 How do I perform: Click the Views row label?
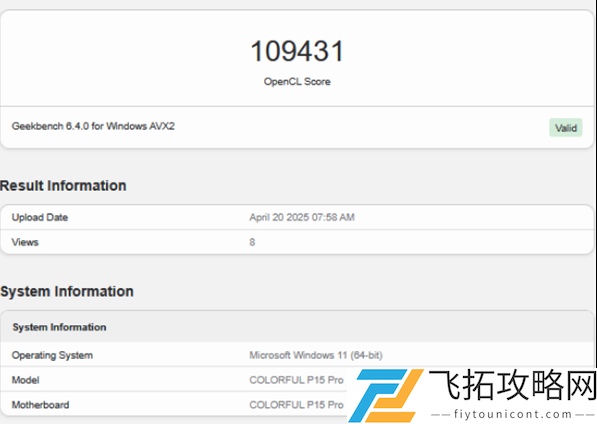[25, 242]
